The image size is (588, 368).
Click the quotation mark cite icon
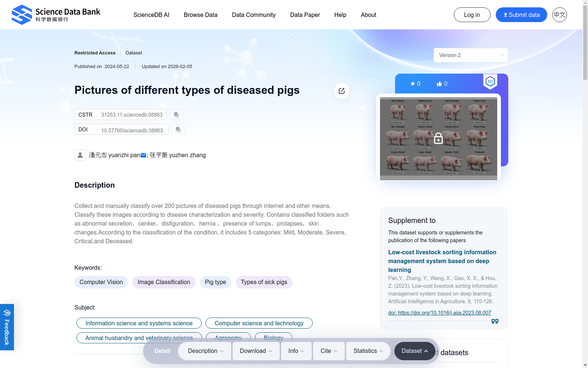pos(495,321)
